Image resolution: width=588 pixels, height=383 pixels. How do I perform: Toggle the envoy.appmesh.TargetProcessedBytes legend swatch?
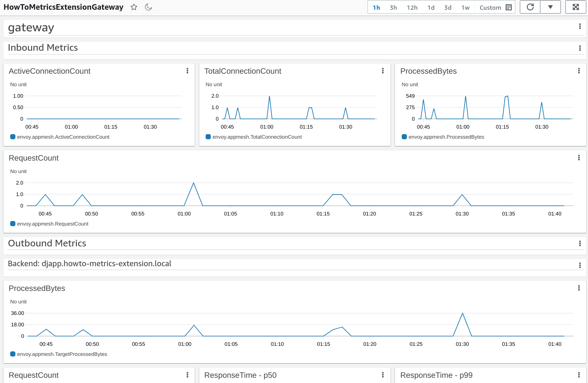coord(13,354)
